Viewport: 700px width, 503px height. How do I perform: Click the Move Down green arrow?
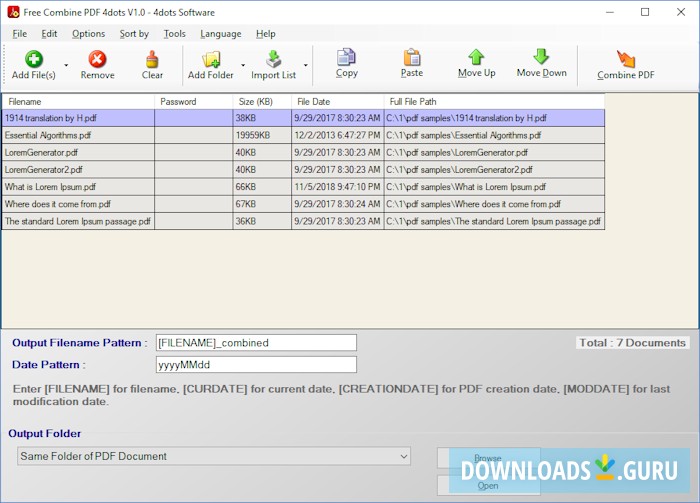pos(541,57)
